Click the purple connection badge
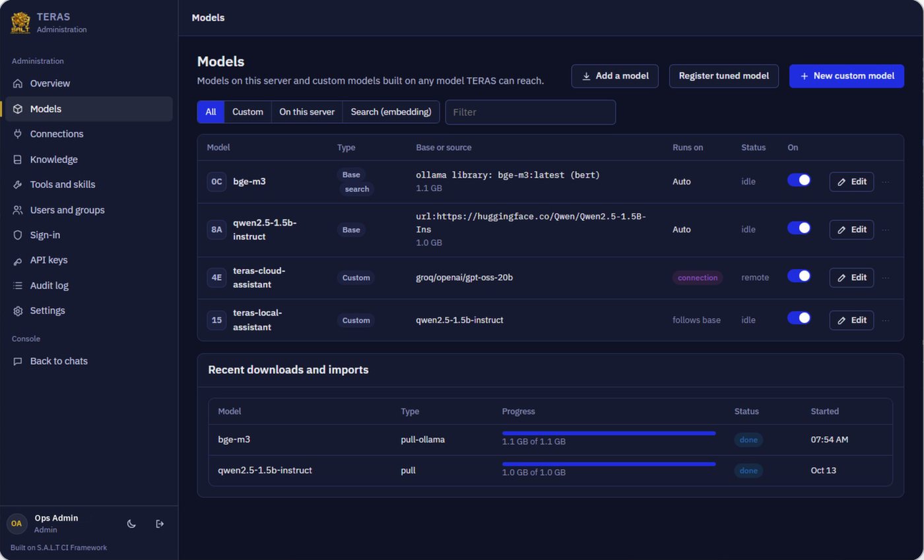Image resolution: width=924 pixels, height=560 pixels. click(698, 278)
